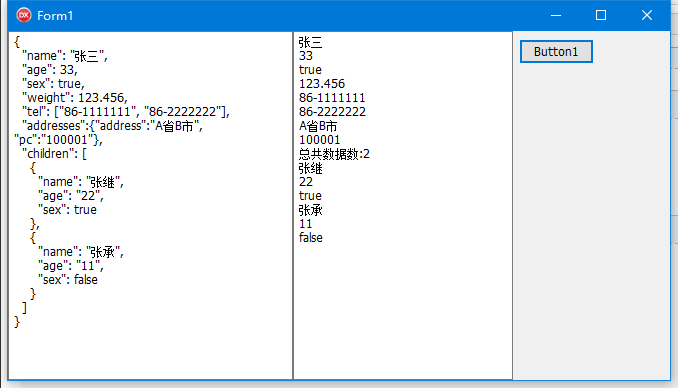
Task: Click output value 123.456
Action: [322, 83]
